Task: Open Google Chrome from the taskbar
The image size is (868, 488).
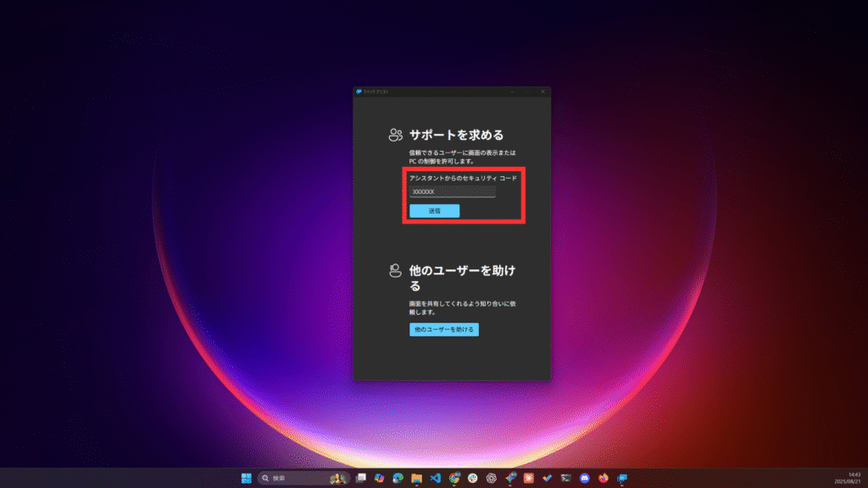Action: (454, 478)
